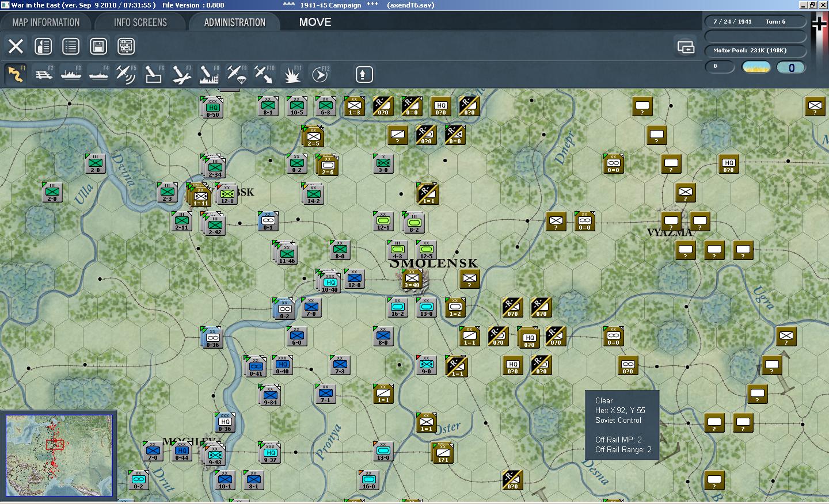This screenshot has width=829, height=504.
Task: Click the F11 explosion battle icon
Action: (x=292, y=74)
